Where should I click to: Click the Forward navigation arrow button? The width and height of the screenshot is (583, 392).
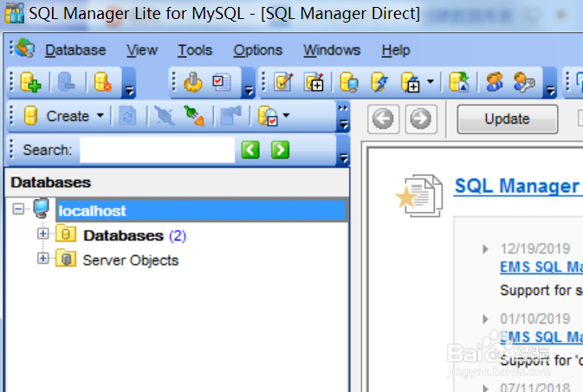click(421, 119)
